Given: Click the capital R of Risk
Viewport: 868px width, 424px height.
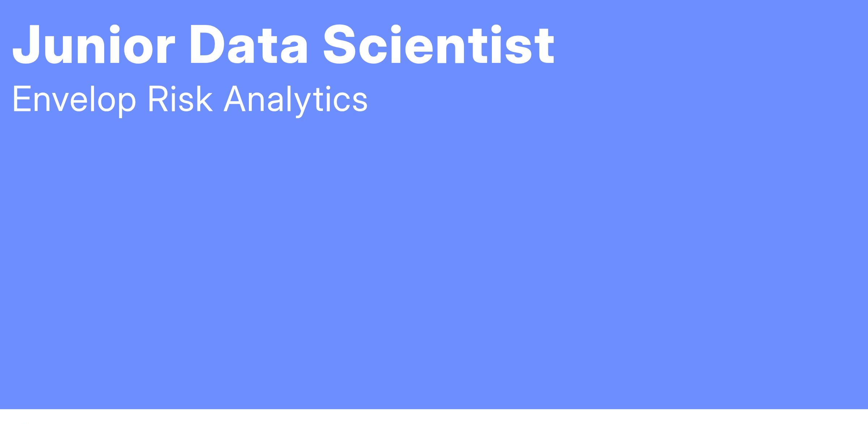Looking at the screenshot, I should [157, 99].
